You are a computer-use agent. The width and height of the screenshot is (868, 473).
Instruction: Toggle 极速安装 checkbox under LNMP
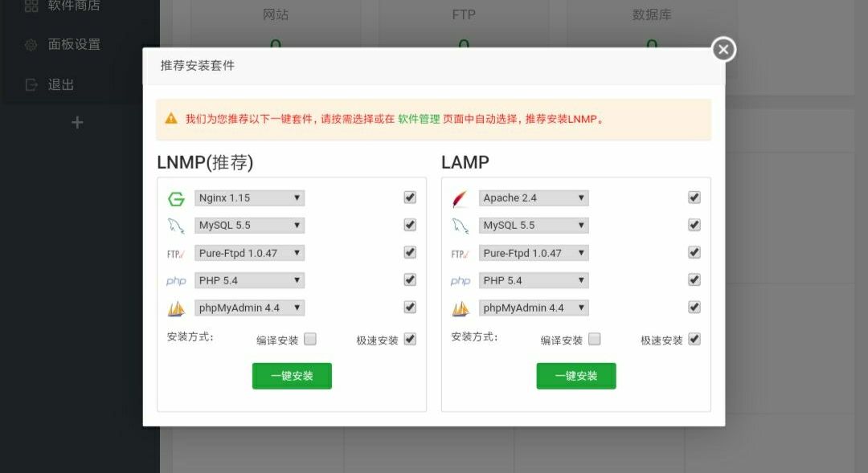[x=410, y=339]
